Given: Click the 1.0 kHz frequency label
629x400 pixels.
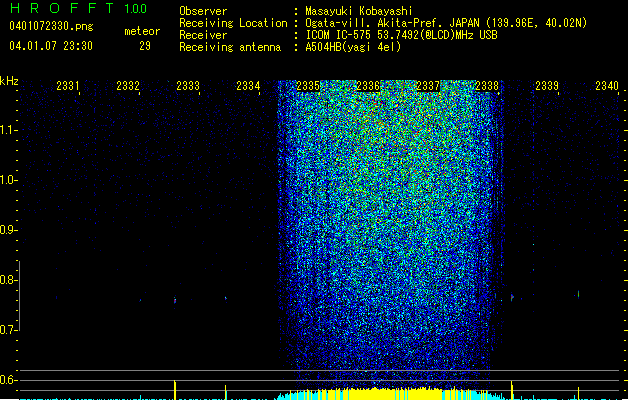Looking at the screenshot, I should (8, 180).
